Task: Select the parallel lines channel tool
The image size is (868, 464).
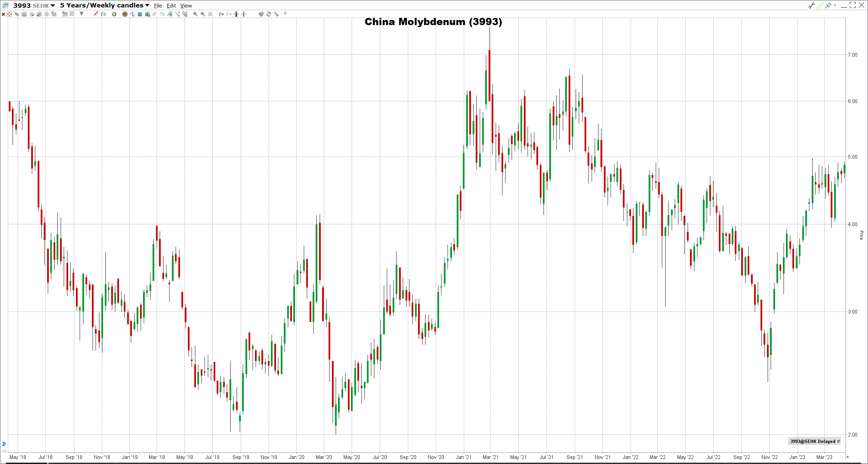Action: pyautogui.click(x=185, y=14)
